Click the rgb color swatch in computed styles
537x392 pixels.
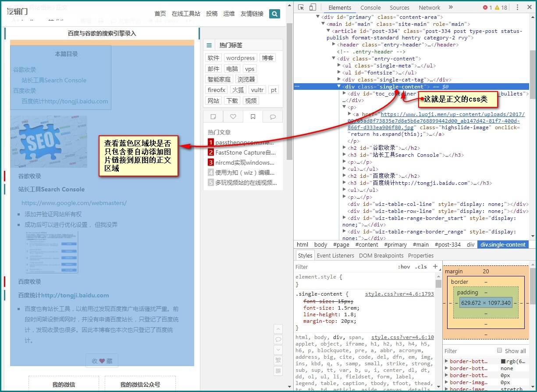503,361
